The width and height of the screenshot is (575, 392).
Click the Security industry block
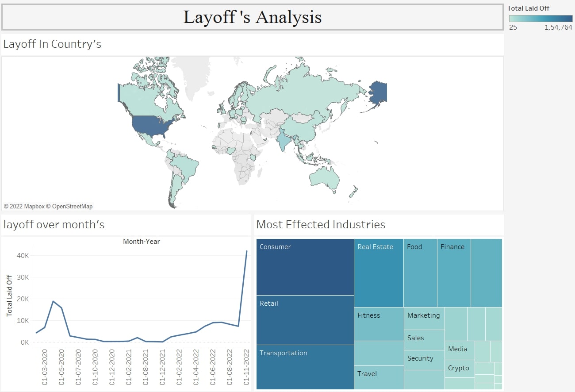coord(424,360)
